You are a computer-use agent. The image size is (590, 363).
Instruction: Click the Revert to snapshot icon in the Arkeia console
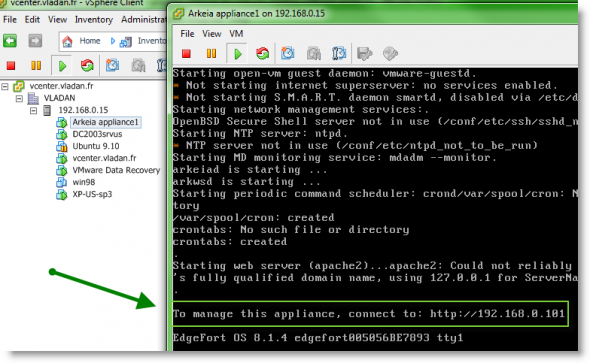(x=314, y=53)
